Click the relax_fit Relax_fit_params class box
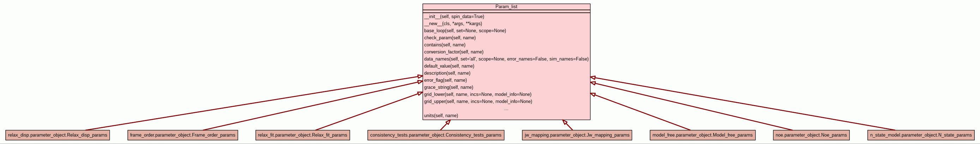980x144 pixels. (x=302, y=135)
